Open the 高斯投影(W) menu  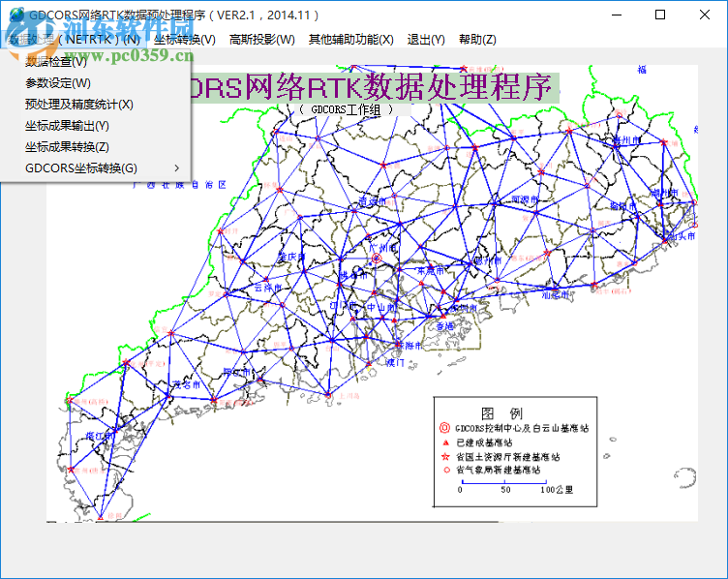261,40
